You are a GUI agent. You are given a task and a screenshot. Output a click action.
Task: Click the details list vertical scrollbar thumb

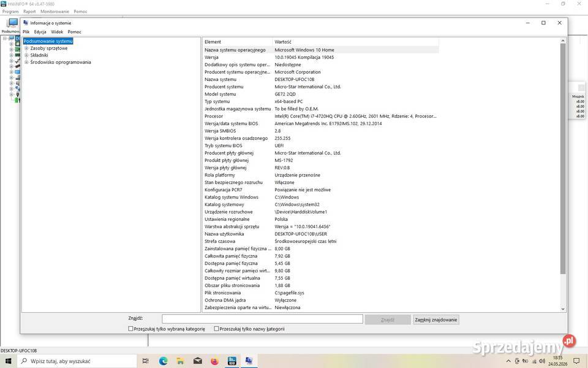coord(562,158)
